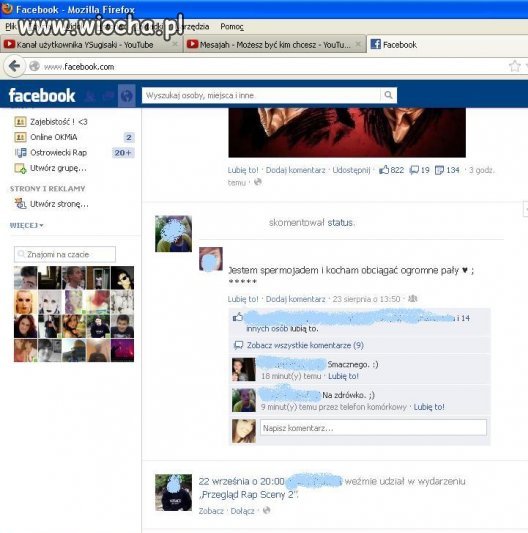This screenshot has width=528, height=533.
Task: Click Lubię to! under Smacznego comment
Action: 343,376
